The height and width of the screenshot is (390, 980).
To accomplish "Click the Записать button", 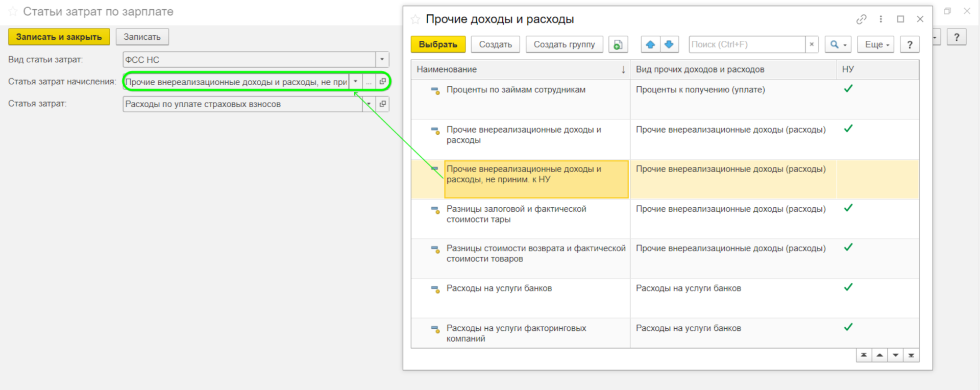I will (142, 37).
